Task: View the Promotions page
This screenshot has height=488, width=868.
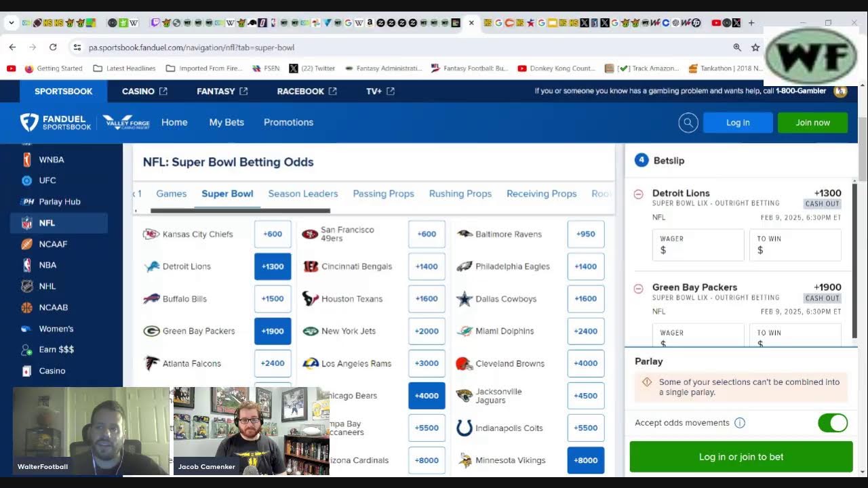Action: 288,123
